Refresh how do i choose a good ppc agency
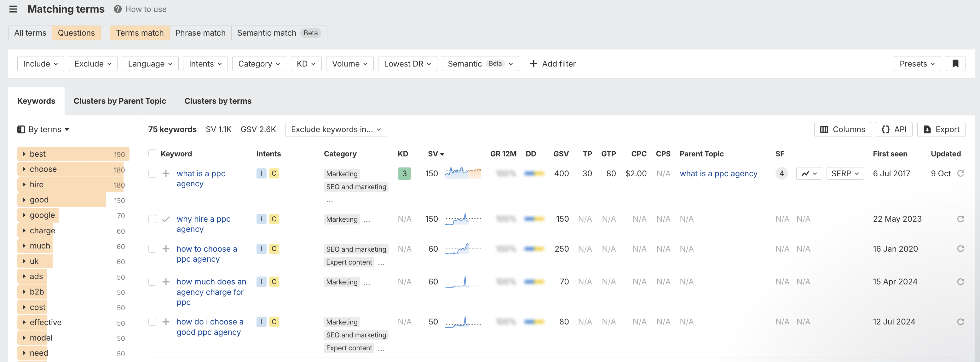This screenshot has height=362, width=980. pyautogui.click(x=960, y=322)
